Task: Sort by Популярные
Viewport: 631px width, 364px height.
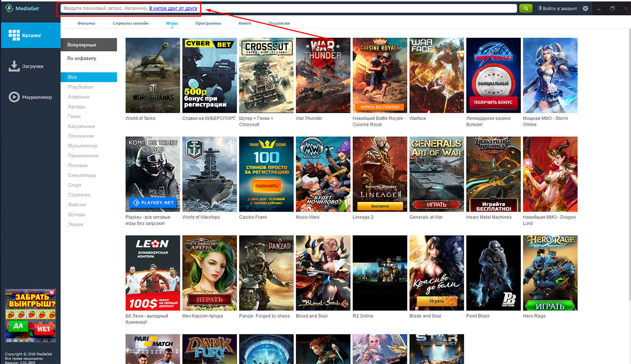Action: click(89, 45)
